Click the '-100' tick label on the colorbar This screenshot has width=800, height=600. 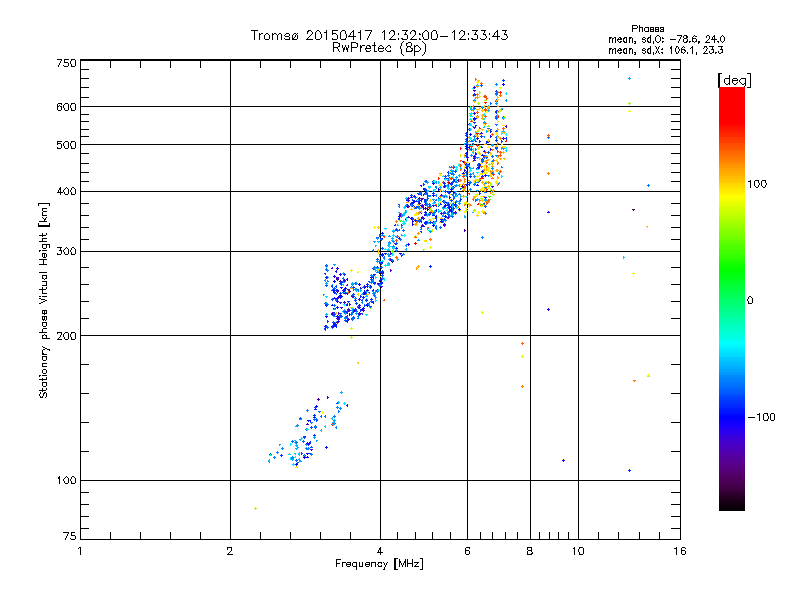click(x=766, y=416)
